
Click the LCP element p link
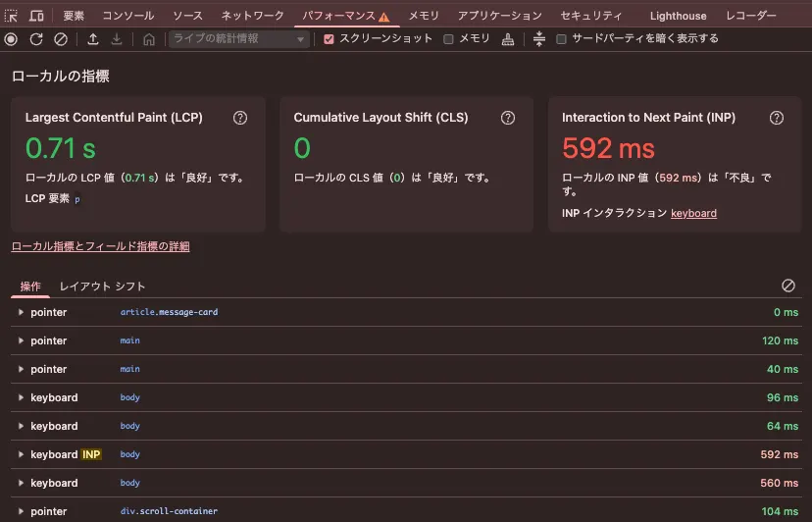click(x=77, y=199)
